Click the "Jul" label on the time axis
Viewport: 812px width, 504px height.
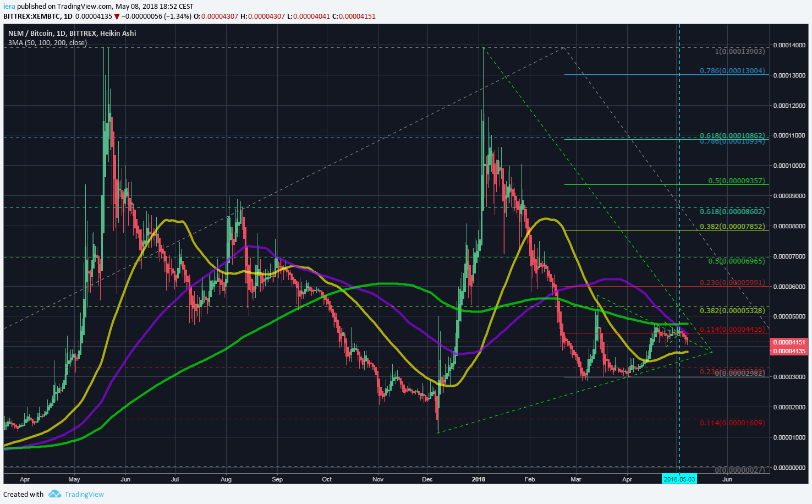click(175, 479)
